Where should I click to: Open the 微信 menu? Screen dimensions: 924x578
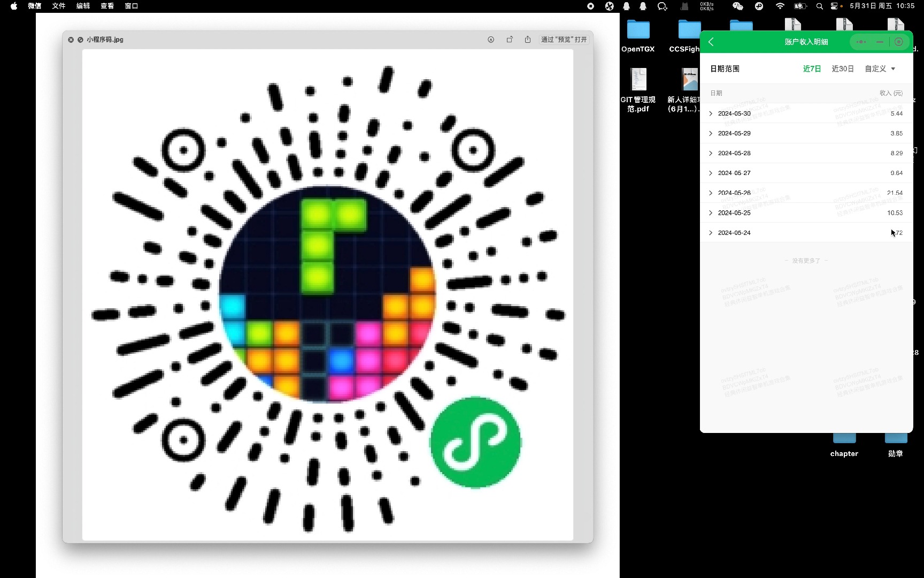pos(35,6)
